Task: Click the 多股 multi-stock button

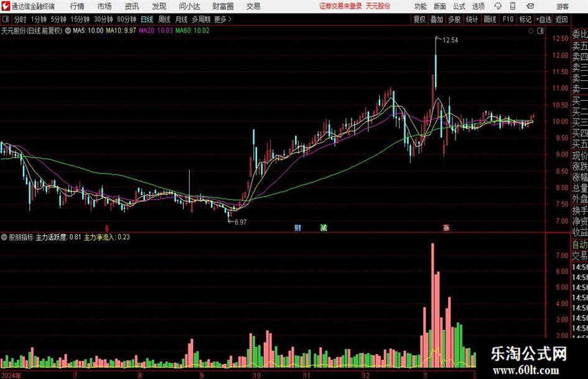Action: point(454,19)
